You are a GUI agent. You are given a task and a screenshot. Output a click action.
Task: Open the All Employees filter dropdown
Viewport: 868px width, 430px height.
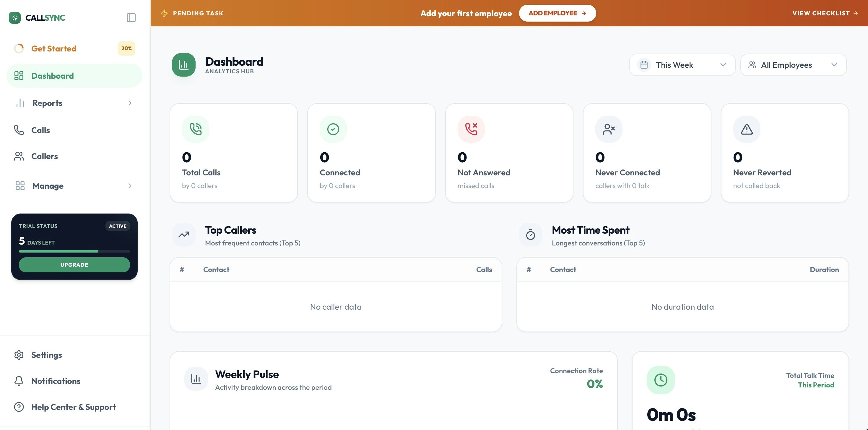pyautogui.click(x=793, y=65)
